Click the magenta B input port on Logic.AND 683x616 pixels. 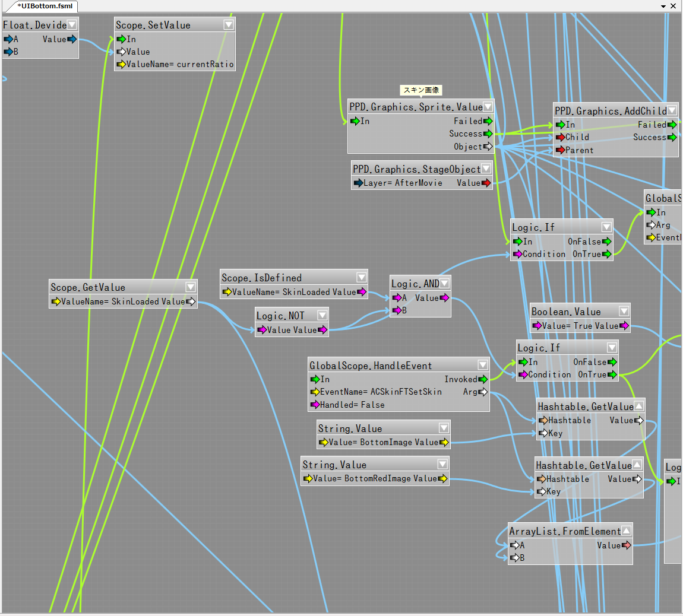click(397, 310)
